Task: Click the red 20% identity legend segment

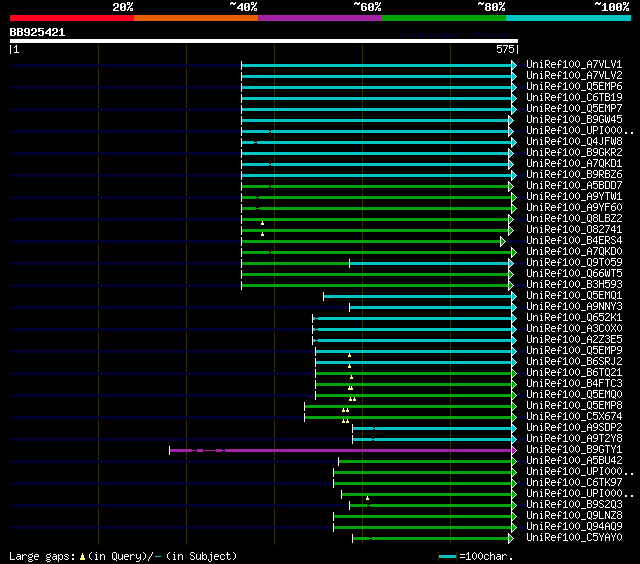Action: (72, 18)
